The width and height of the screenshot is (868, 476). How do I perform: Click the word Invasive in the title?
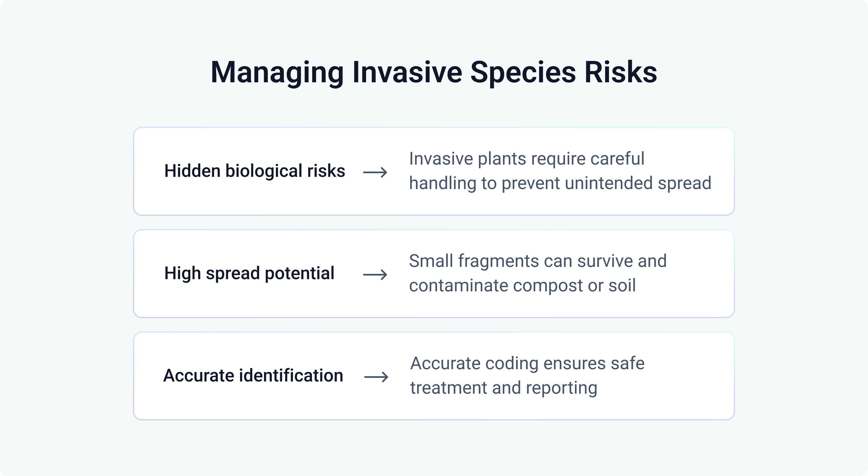[x=407, y=72]
